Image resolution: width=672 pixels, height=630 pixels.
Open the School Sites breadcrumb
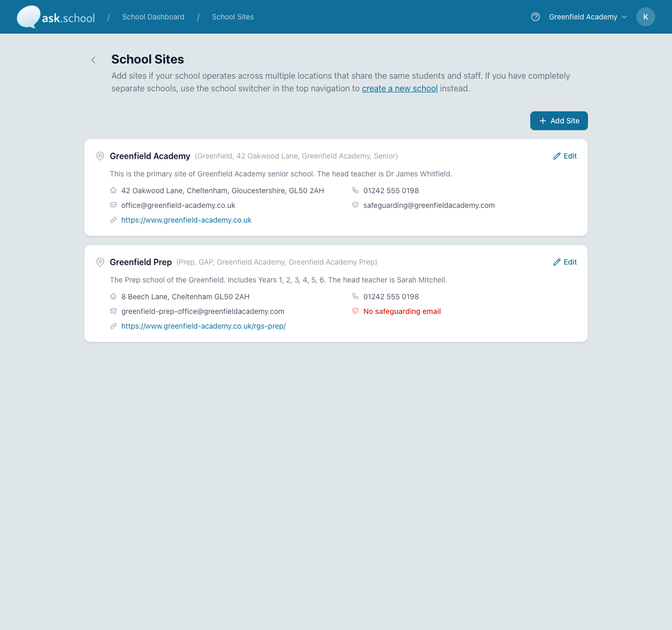[x=233, y=17]
